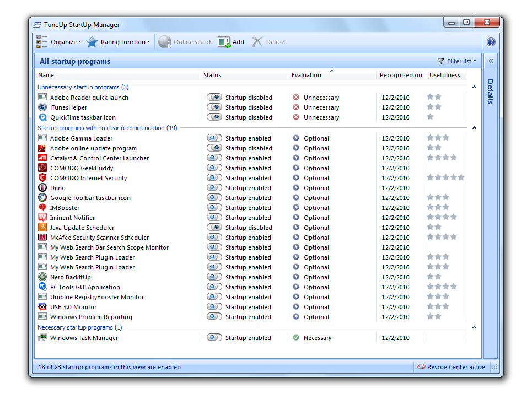Click the Nero BackItUp icon
Viewport: 532px width, 399px height.
[x=42, y=277]
